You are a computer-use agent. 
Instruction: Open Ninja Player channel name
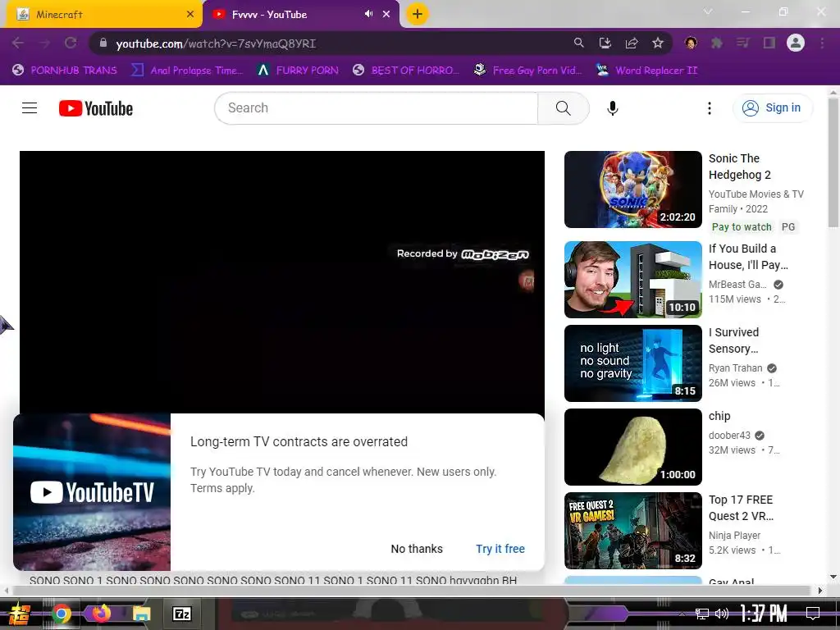pyautogui.click(x=734, y=535)
